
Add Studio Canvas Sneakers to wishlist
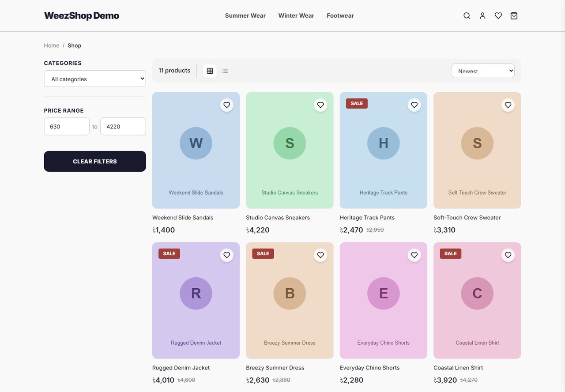(320, 105)
